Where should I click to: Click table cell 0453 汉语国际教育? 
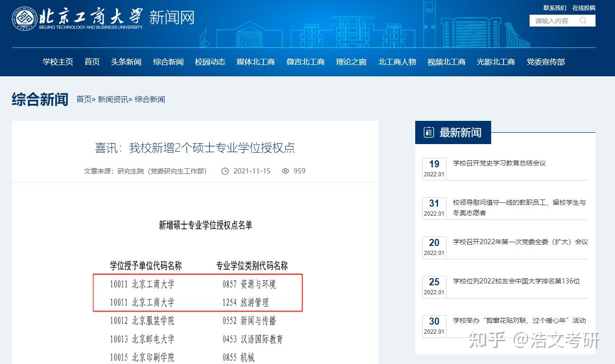(x=253, y=339)
